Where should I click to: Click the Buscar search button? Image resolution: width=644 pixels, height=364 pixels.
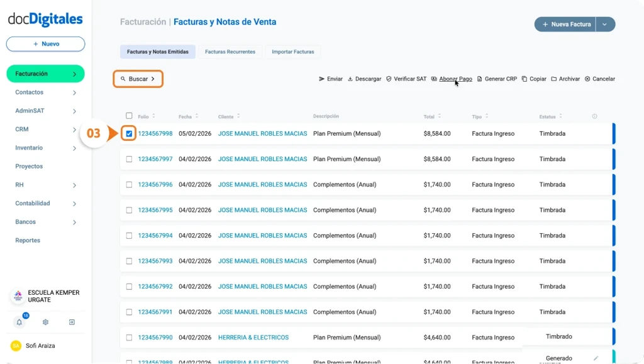[x=138, y=79]
